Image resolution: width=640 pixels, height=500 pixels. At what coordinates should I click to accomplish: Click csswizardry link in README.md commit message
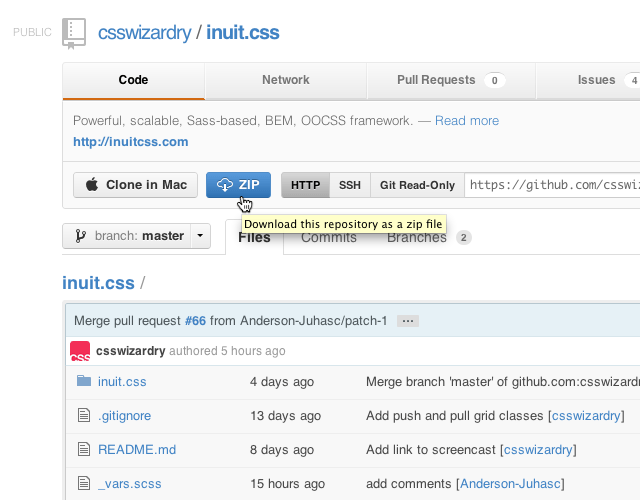538,449
